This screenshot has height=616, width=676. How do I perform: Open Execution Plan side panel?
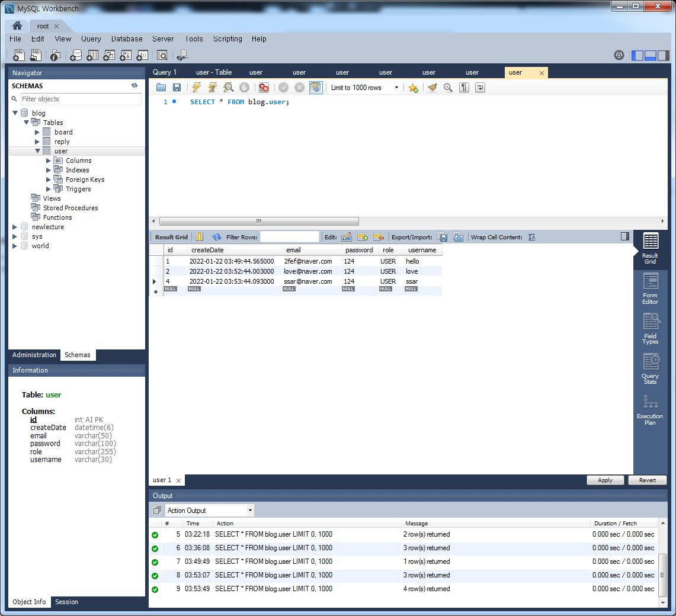coord(650,409)
